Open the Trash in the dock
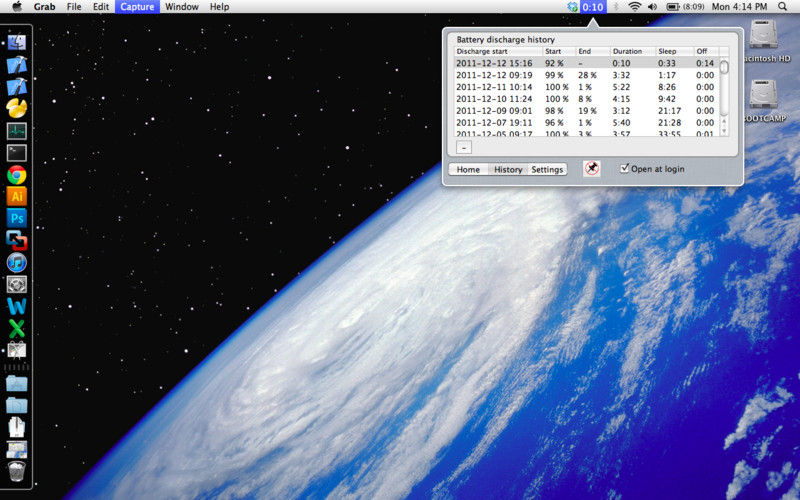The width and height of the screenshot is (800, 500). coord(17,472)
